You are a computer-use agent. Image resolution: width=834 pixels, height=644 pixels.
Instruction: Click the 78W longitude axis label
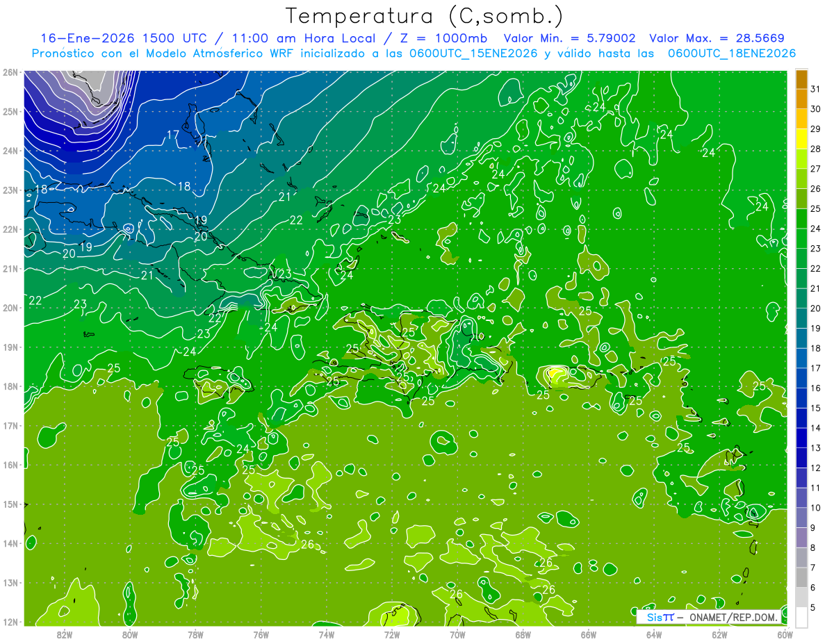click(195, 634)
